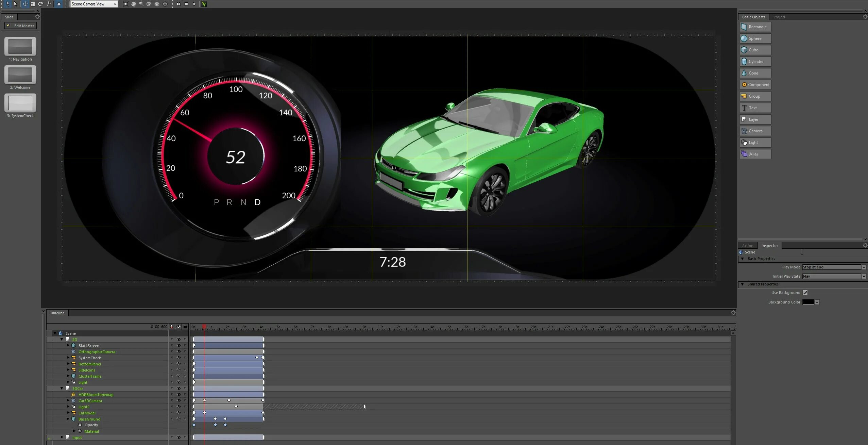This screenshot has height=445, width=868.
Task: Click timeline playhead marker at current position
Action: point(204,326)
